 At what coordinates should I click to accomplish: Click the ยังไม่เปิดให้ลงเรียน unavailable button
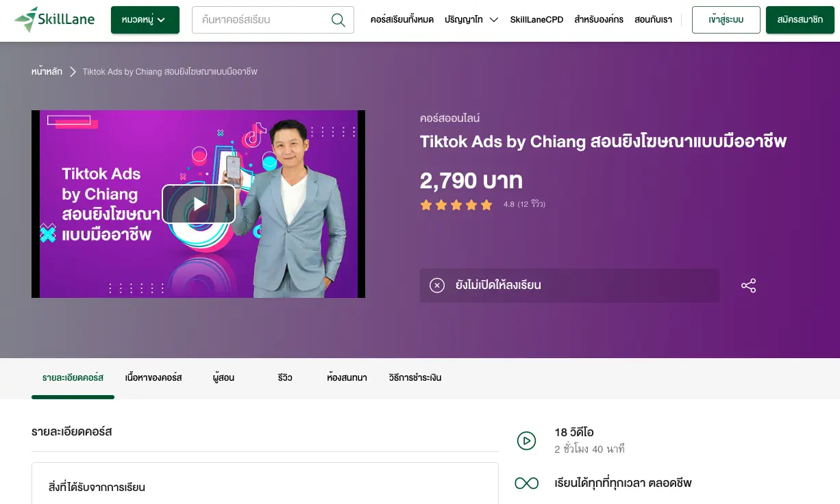tap(569, 286)
